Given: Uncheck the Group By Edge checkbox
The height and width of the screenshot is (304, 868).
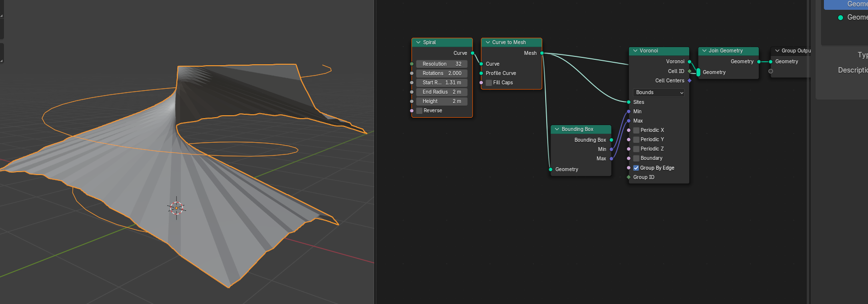Looking at the screenshot, I should coord(636,168).
